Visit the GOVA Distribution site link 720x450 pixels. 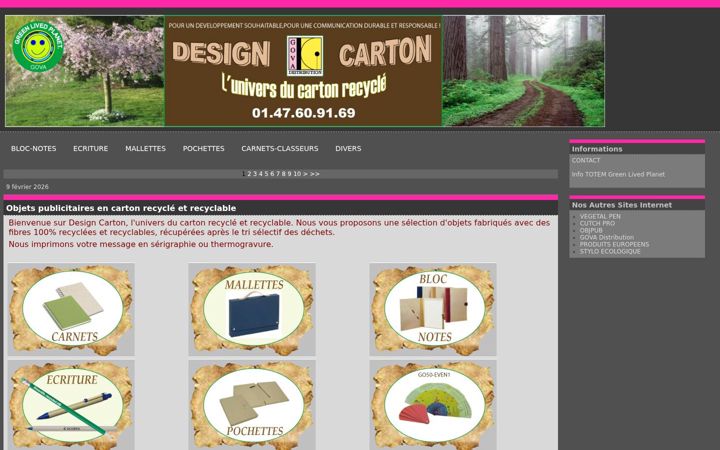[607, 237]
